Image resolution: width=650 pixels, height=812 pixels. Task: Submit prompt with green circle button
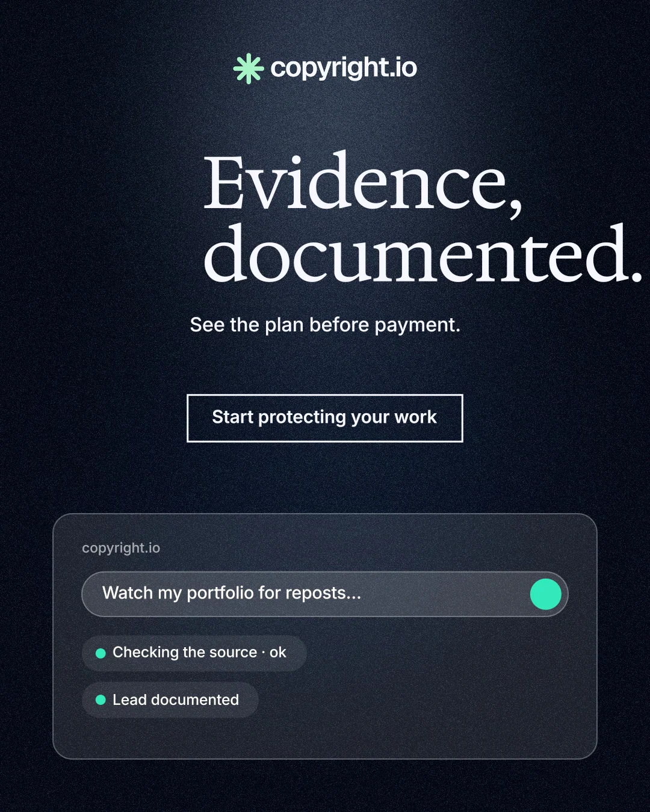(x=546, y=594)
